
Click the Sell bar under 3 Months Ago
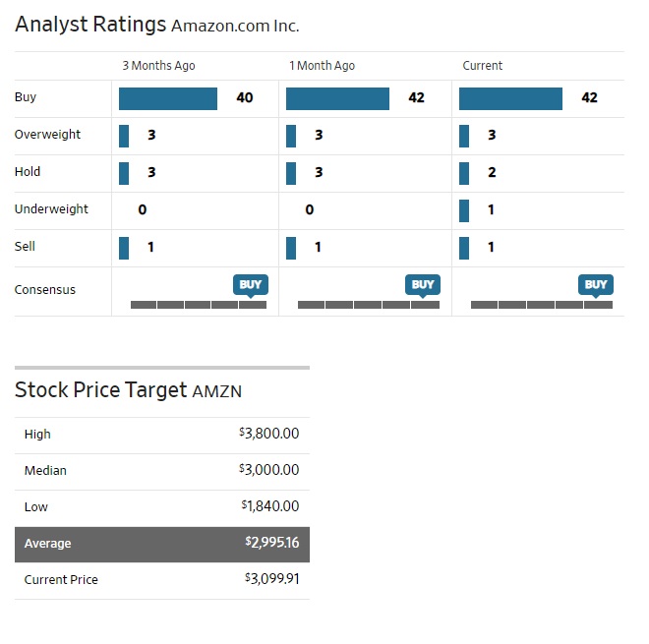[x=124, y=247]
